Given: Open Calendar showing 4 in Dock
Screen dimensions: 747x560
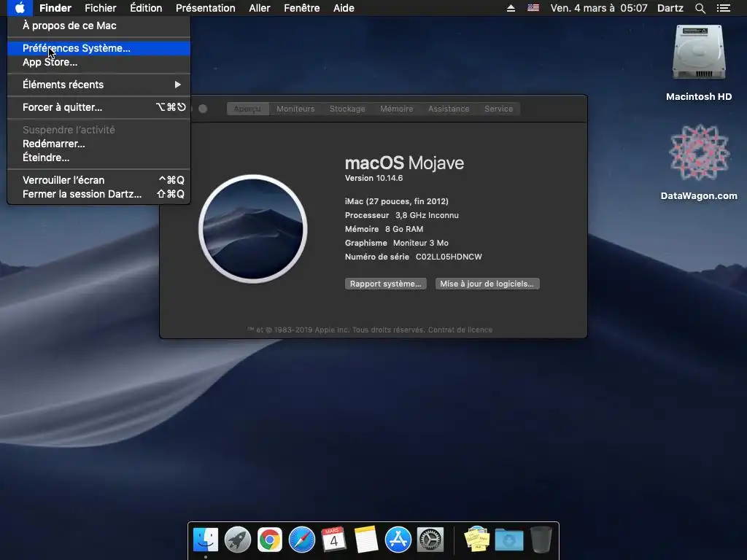Looking at the screenshot, I should [333, 540].
